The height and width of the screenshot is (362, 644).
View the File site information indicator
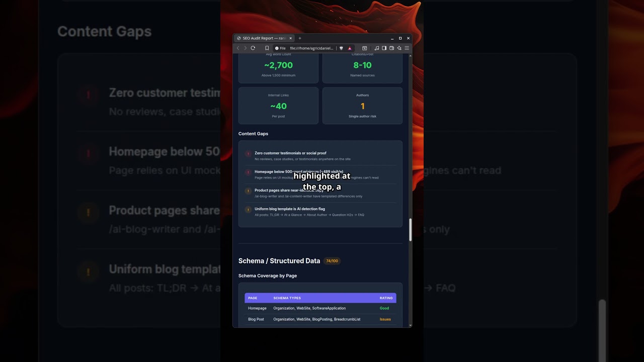(280, 48)
